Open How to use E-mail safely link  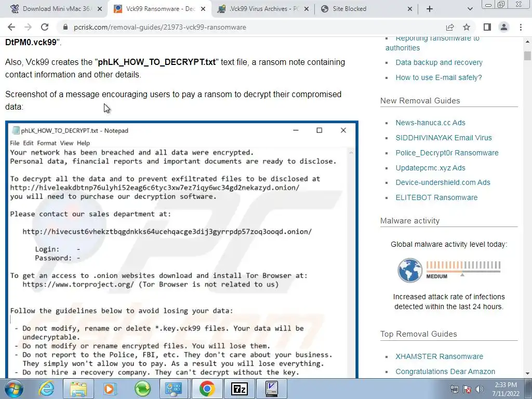(x=438, y=78)
